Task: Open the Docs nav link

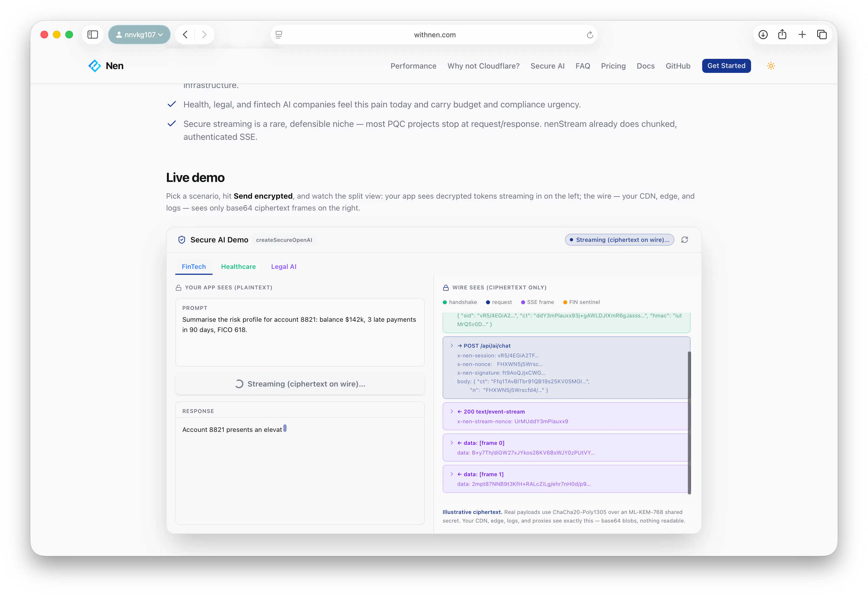Action: [645, 66]
